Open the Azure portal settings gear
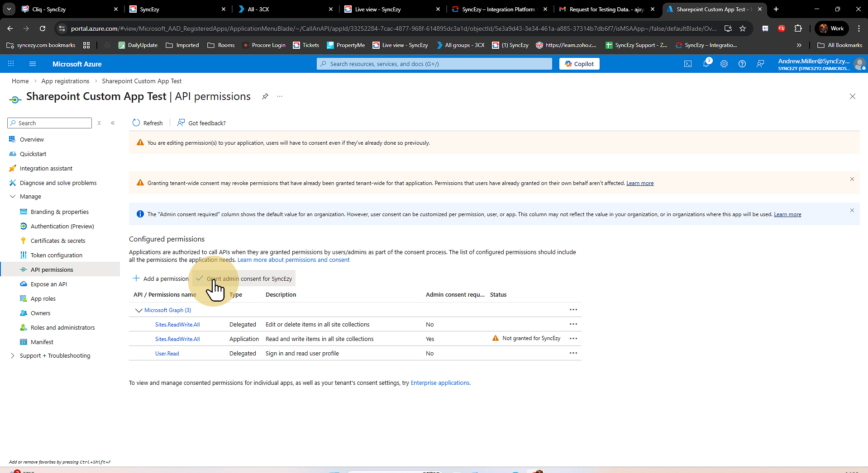 click(x=724, y=64)
